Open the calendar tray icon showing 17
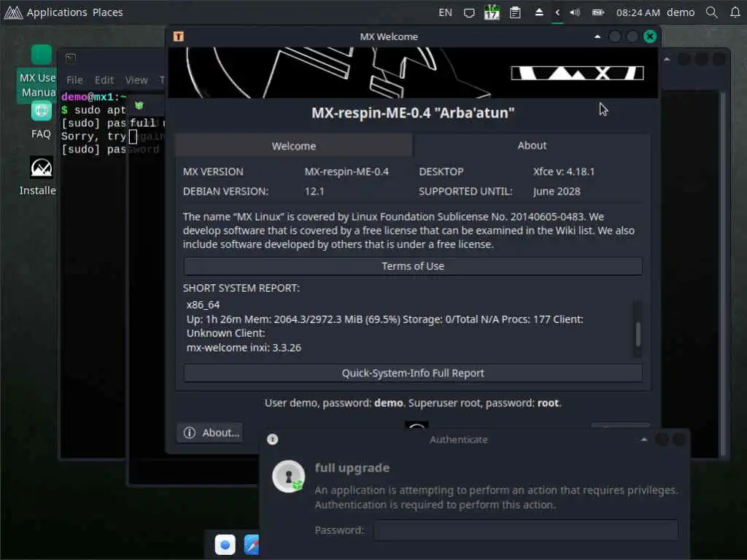The height and width of the screenshot is (560, 747). pos(492,12)
